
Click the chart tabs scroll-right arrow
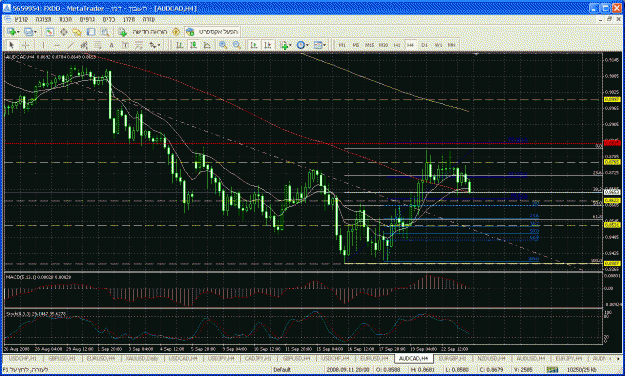[619, 359]
